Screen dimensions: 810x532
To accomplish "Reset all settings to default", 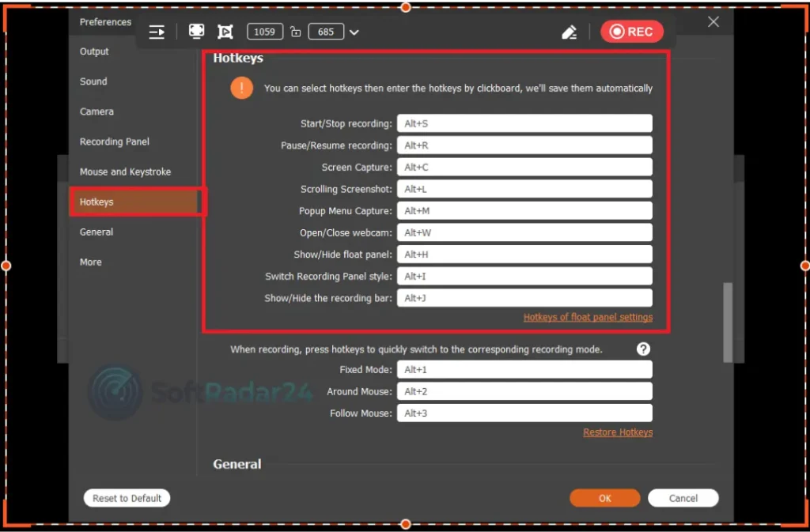I will (127, 498).
